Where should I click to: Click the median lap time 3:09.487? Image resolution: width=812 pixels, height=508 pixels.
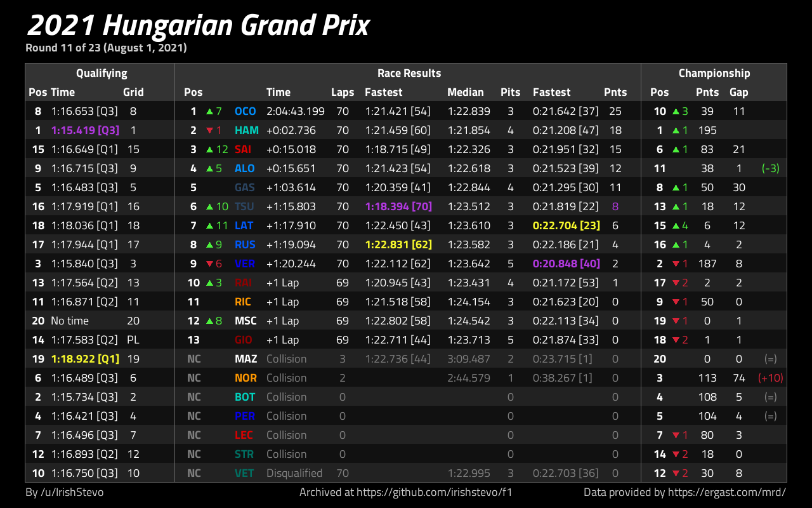pyautogui.click(x=469, y=359)
